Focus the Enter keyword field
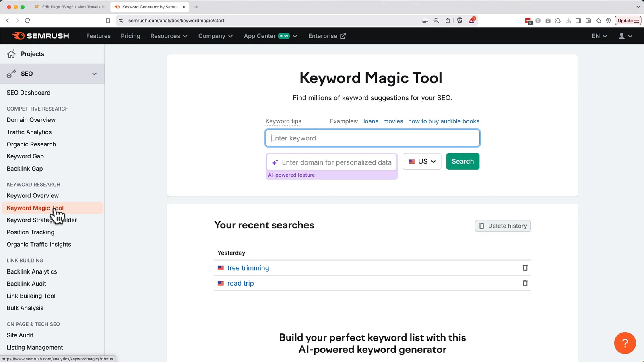This screenshot has height=362, width=644. 372,138
